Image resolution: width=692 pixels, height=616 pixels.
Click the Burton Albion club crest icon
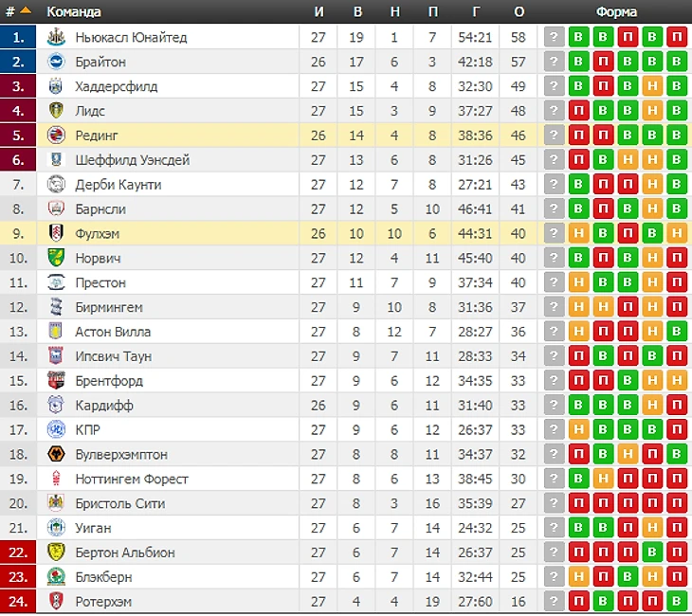click(x=55, y=553)
